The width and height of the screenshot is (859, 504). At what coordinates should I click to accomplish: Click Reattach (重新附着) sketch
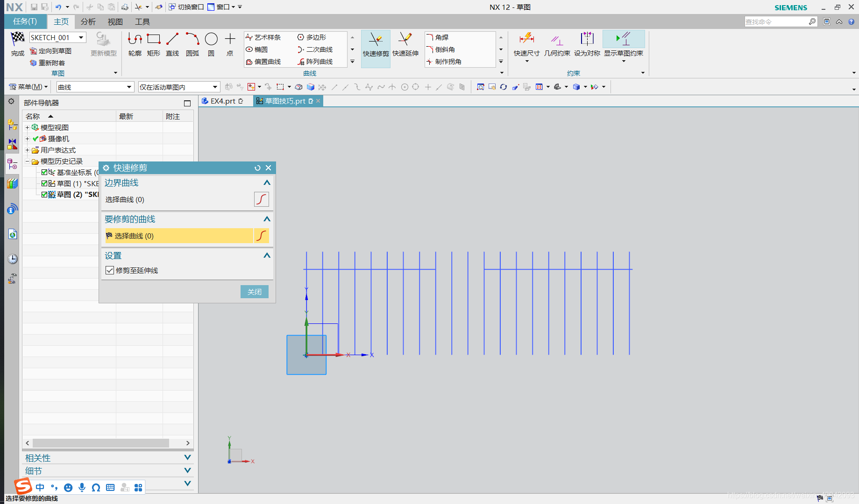click(48, 63)
